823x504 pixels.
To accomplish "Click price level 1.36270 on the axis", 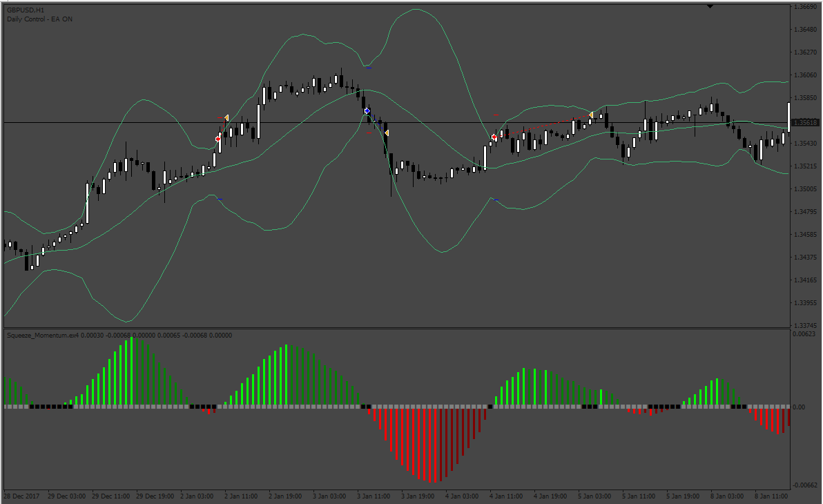I will (806, 52).
